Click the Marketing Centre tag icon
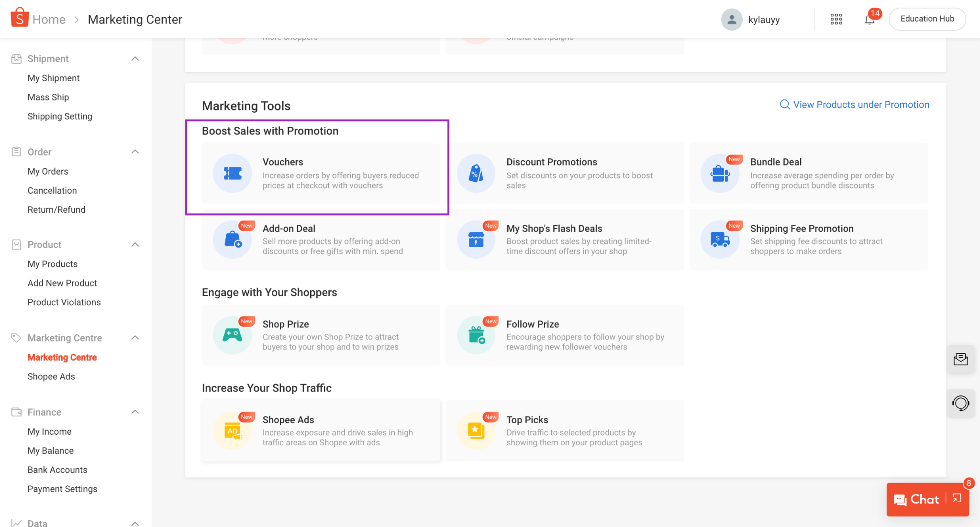Image resolution: width=980 pixels, height=527 pixels. [16, 338]
